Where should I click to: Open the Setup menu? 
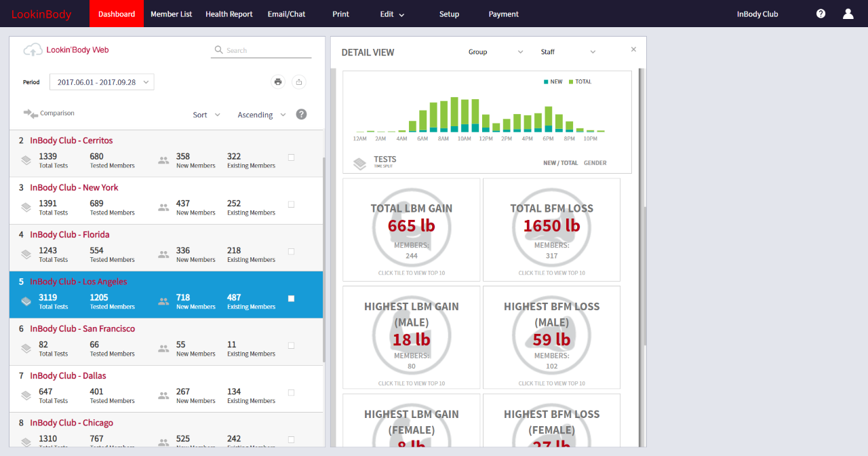449,14
